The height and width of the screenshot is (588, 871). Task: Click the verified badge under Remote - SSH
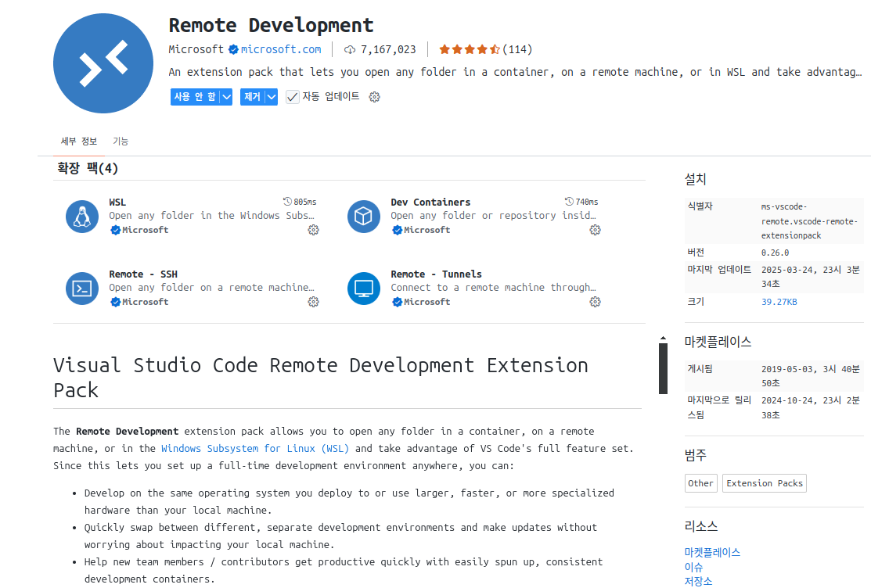(115, 302)
